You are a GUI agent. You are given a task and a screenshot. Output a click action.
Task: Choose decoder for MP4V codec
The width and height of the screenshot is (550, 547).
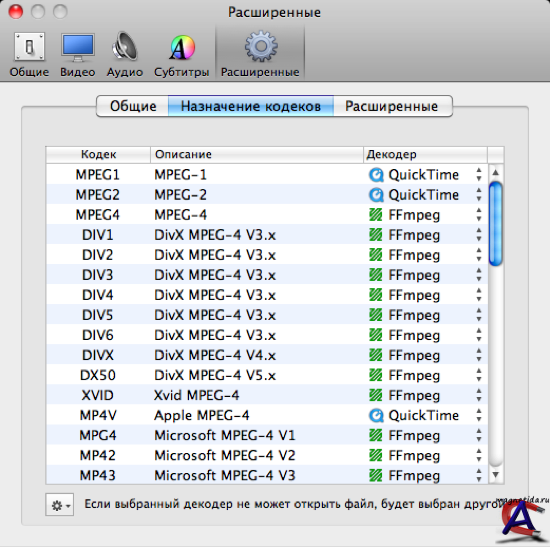pyautogui.click(x=425, y=415)
